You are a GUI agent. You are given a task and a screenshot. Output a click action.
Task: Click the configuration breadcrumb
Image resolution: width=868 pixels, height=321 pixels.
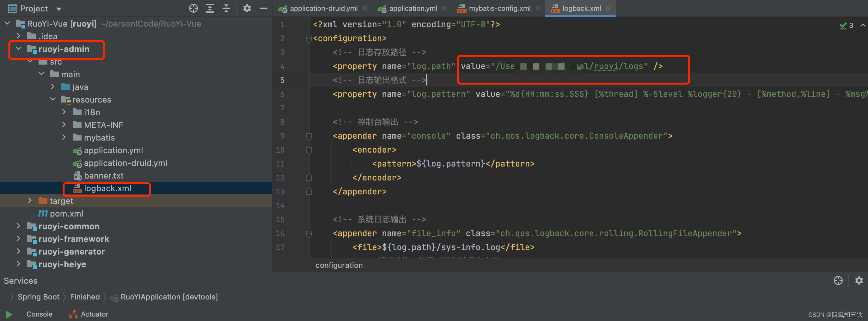(x=339, y=265)
